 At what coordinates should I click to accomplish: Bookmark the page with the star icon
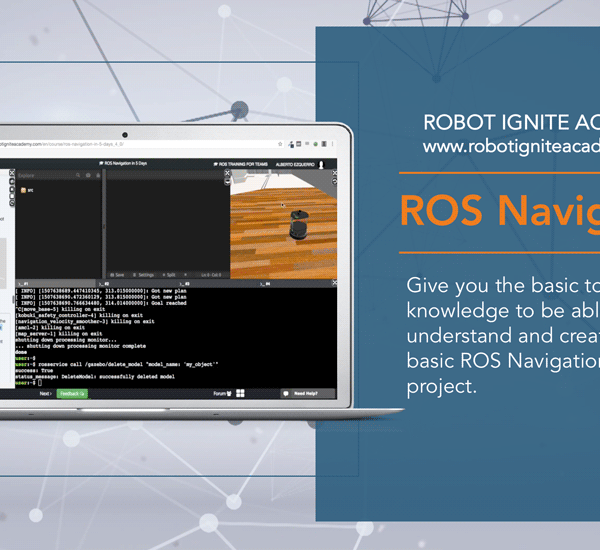coord(280,144)
